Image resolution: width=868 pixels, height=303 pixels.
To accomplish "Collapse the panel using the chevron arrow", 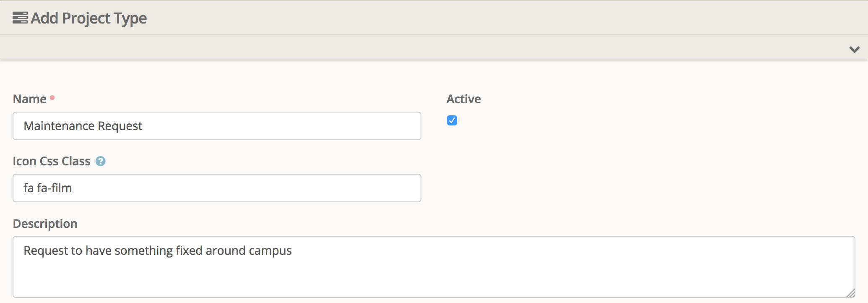I will (x=854, y=50).
